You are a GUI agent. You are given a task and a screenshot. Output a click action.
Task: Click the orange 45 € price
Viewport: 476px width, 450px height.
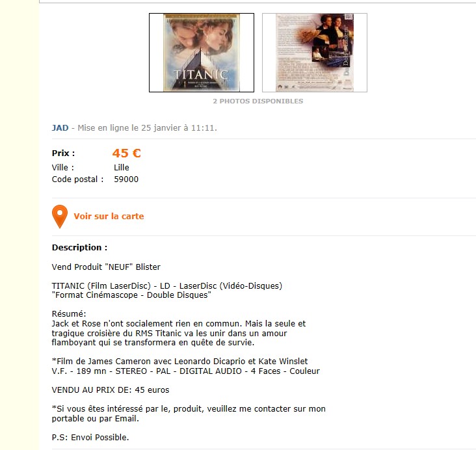coord(127,153)
